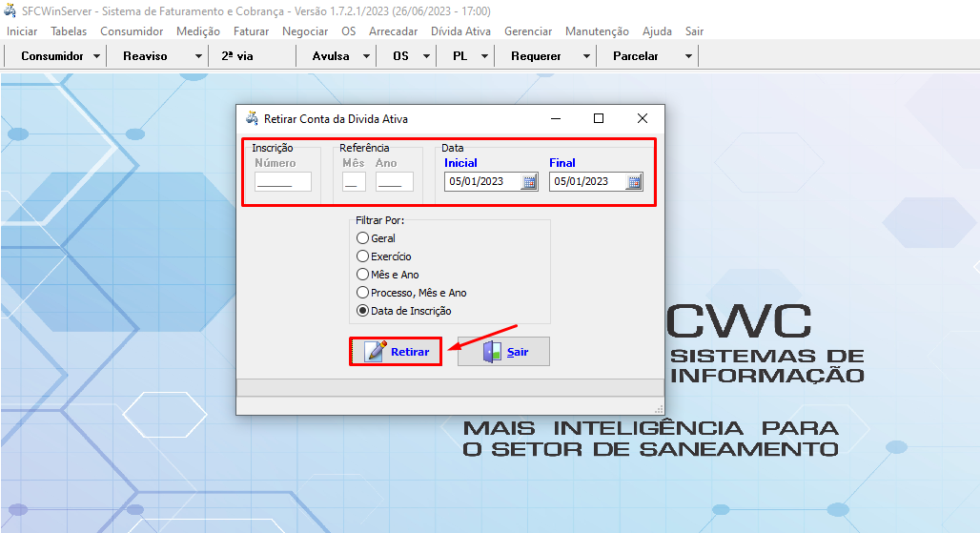Open the Medição menu
The width and height of the screenshot is (980, 533).
(x=198, y=31)
